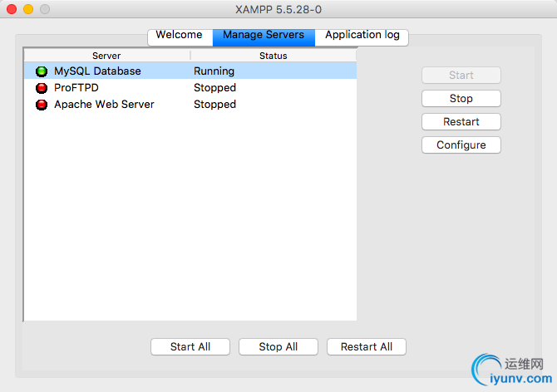
Task: Click the Restart All button
Action: [x=367, y=346]
